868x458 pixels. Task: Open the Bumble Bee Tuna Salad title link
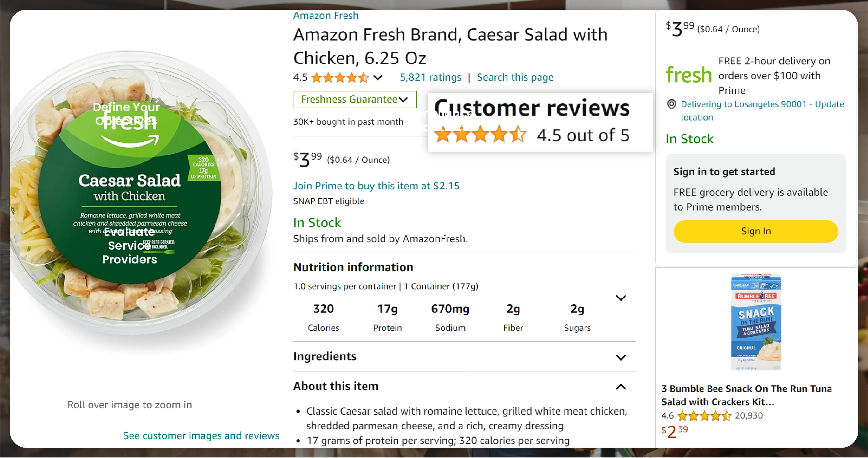[x=746, y=395]
